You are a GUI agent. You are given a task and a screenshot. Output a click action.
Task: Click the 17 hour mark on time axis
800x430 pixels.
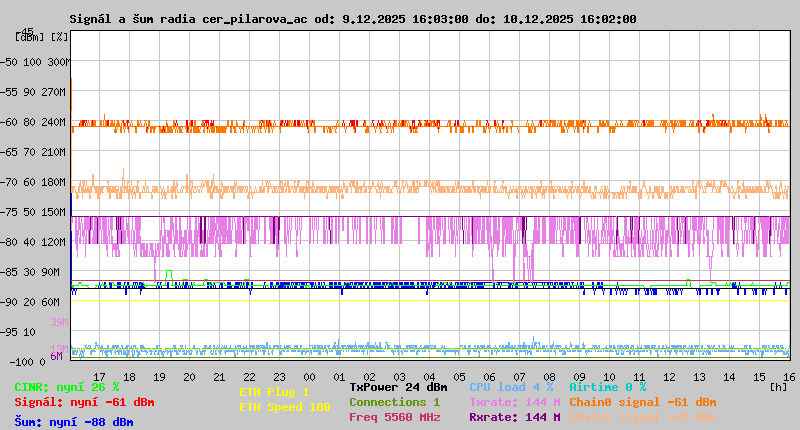(x=99, y=376)
